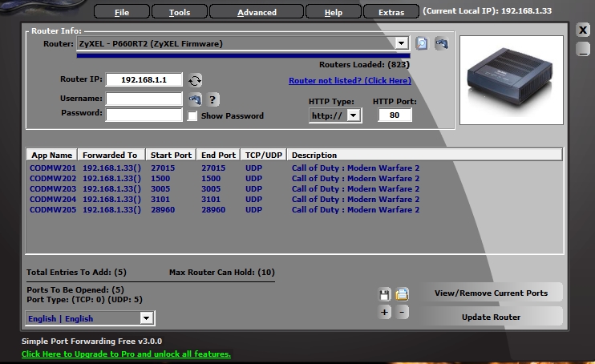Click the Current Local IP text
This screenshot has height=364, width=595.
click(488, 10)
